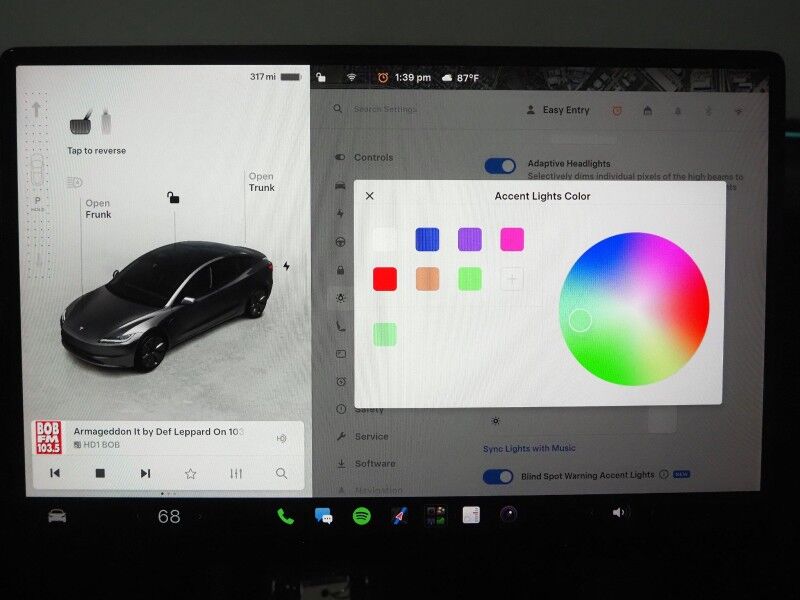This screenshot has width=800, height=600.
Task: Skip to next radio station
Action: coord(145,473)
